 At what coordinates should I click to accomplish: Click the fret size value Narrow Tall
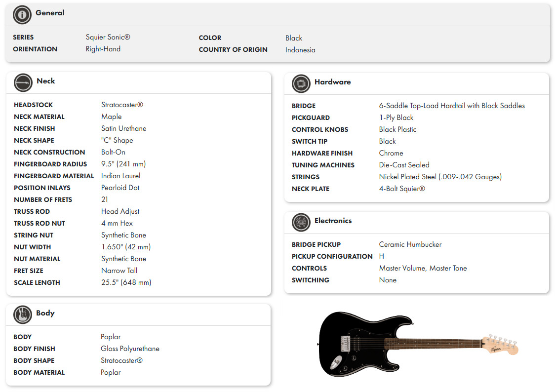119,271
